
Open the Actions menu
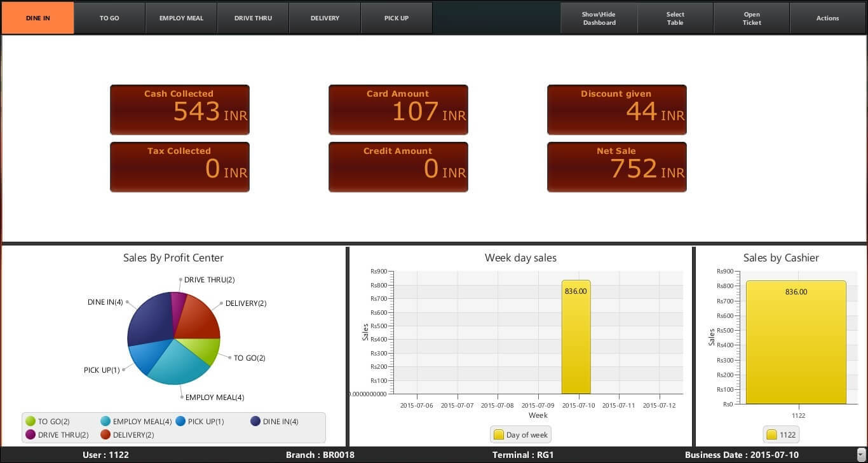point(827,18)
